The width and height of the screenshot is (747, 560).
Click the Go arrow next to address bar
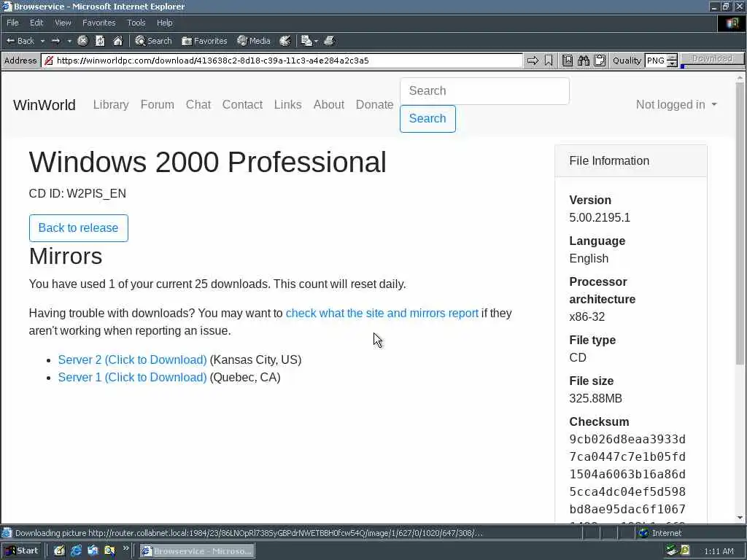point(533,61)
